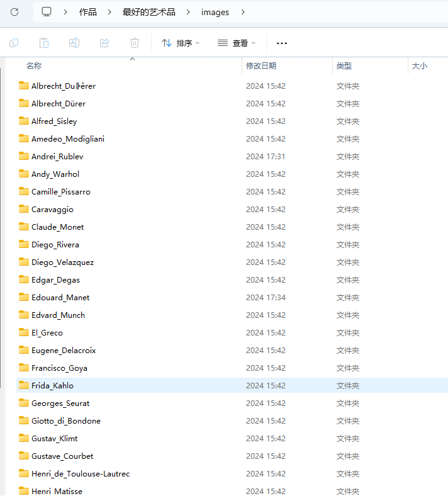Click the 类型 column header

(344, 65)
